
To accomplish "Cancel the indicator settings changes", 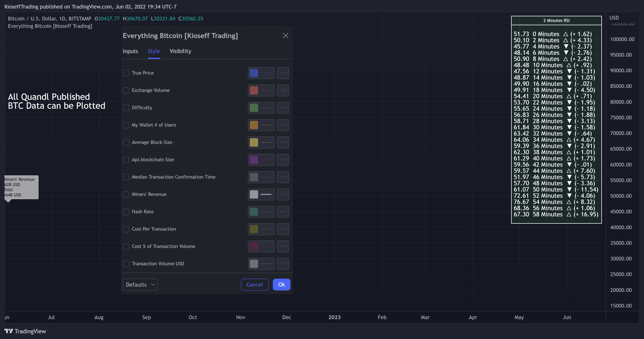I will point(255,284).
